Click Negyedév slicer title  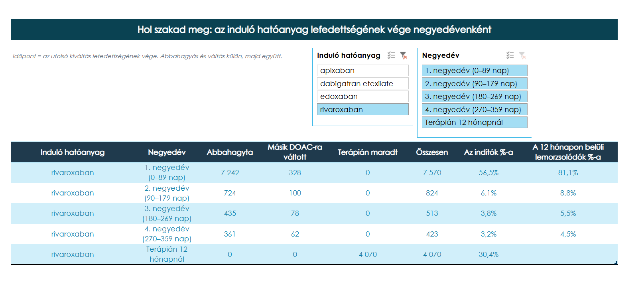tap(441, 55)
